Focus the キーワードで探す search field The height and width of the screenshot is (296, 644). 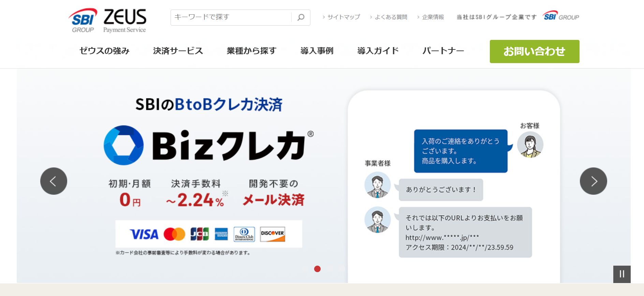click(x=231, y=17)
